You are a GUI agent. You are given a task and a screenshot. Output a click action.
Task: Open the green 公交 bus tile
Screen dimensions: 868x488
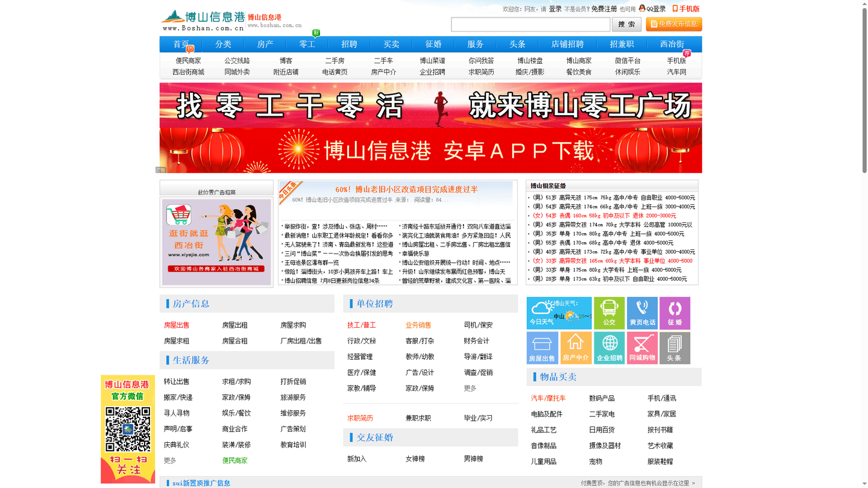click(x=609, y=313)
